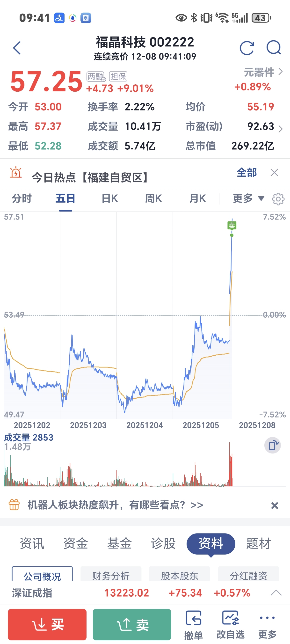This screenshot has height=644, width=290.
Task: Open chart settings gear icon
Action: tap(278, 199)
